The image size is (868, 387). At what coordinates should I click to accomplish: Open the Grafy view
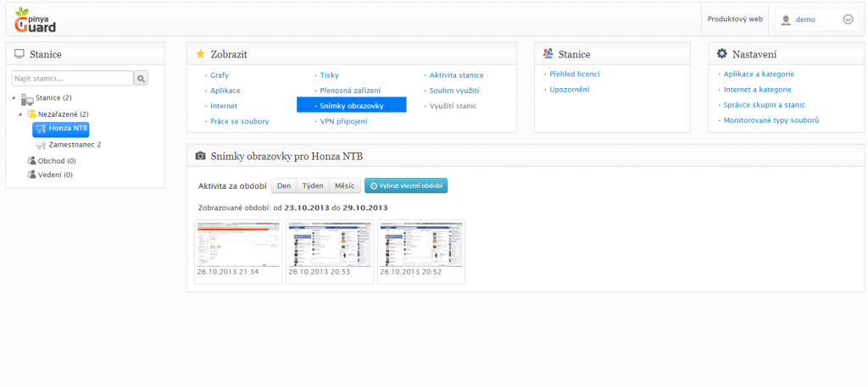[220, 75]
